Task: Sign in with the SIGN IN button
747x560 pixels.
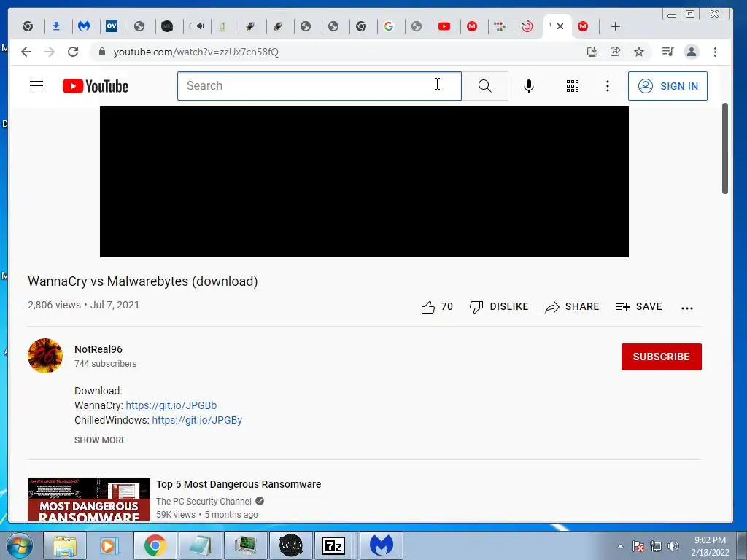Action: click(x=667, y=86)
